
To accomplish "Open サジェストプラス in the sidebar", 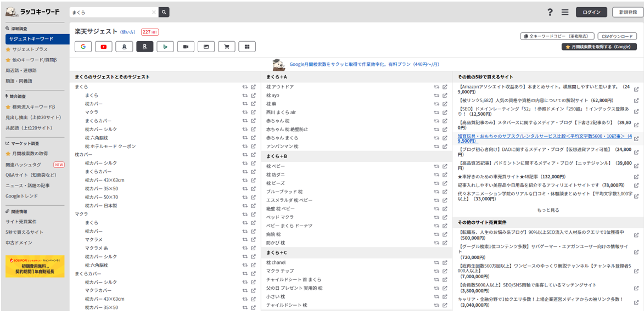I will pyautogui.click(x=30, y=49).
